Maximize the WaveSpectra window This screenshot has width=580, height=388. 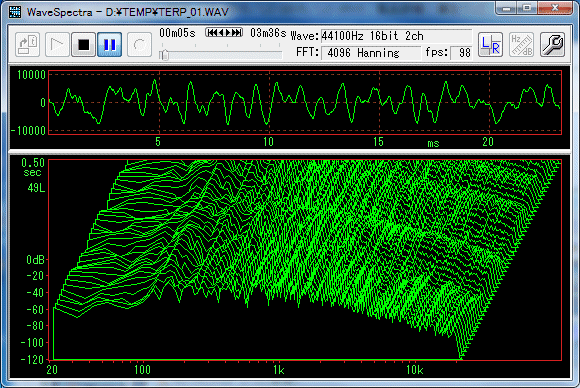[x=527, y=8]
